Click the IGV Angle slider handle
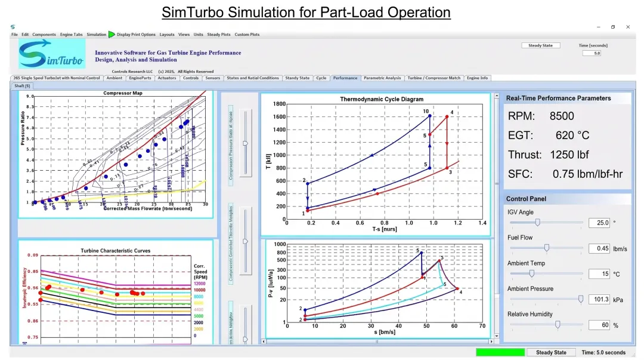This screenshot has height=360, width=644. pyautogui.click(x=537, y=222)
